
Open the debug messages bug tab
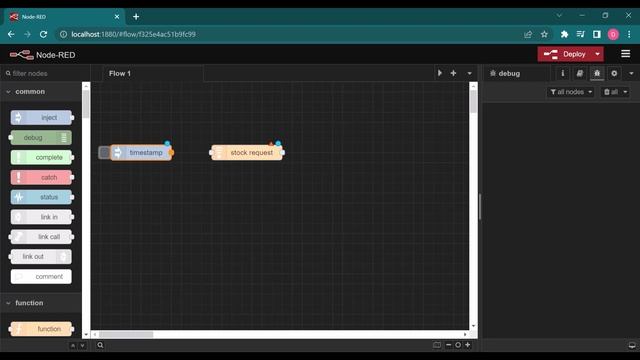(597, 73)
